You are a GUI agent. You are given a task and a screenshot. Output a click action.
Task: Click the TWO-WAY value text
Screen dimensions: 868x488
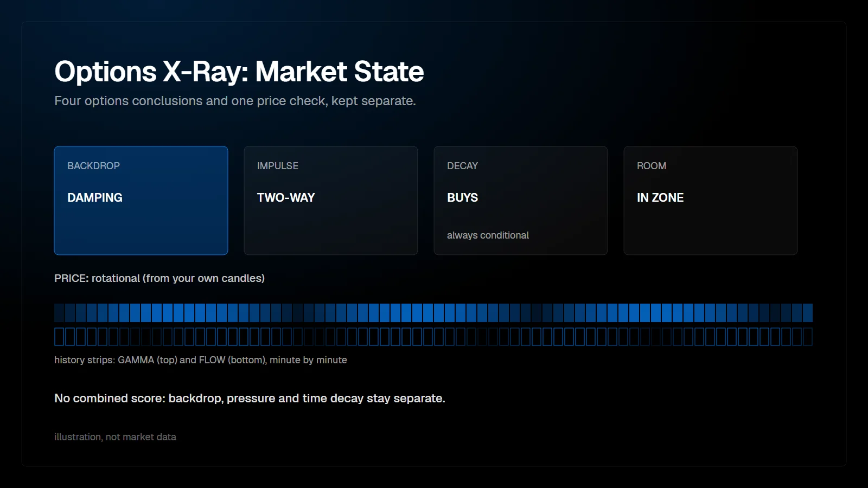click(286, 198)
